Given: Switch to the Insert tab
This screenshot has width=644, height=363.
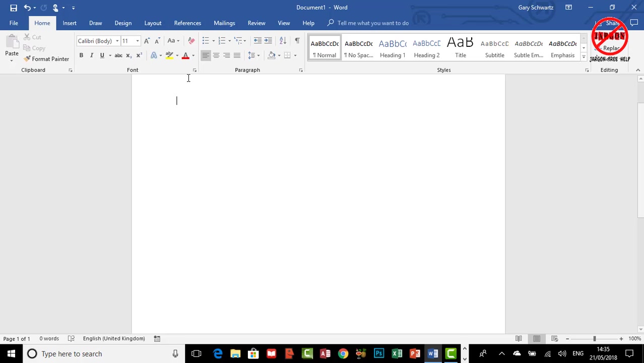Looking at the screenshot, I should (x=70, y=23).
